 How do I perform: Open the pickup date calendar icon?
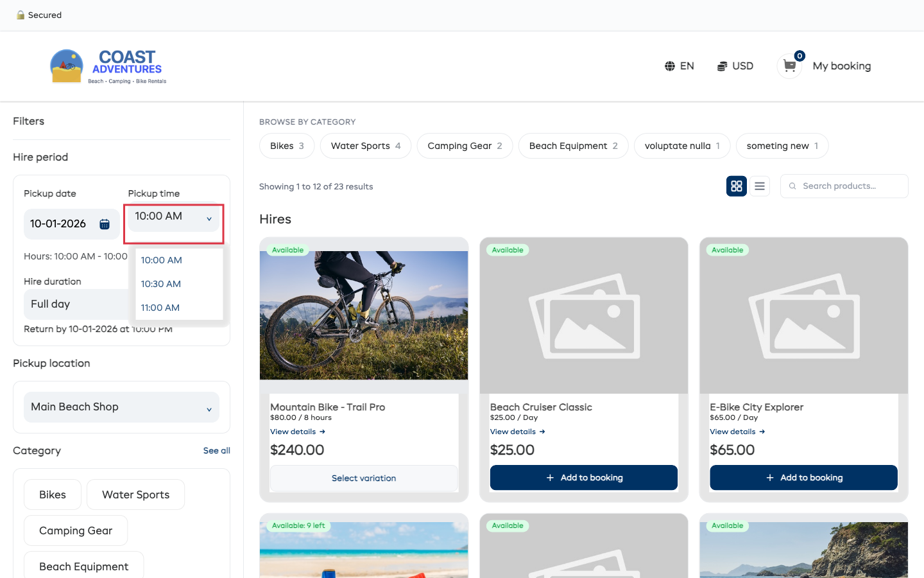(105, 224)
